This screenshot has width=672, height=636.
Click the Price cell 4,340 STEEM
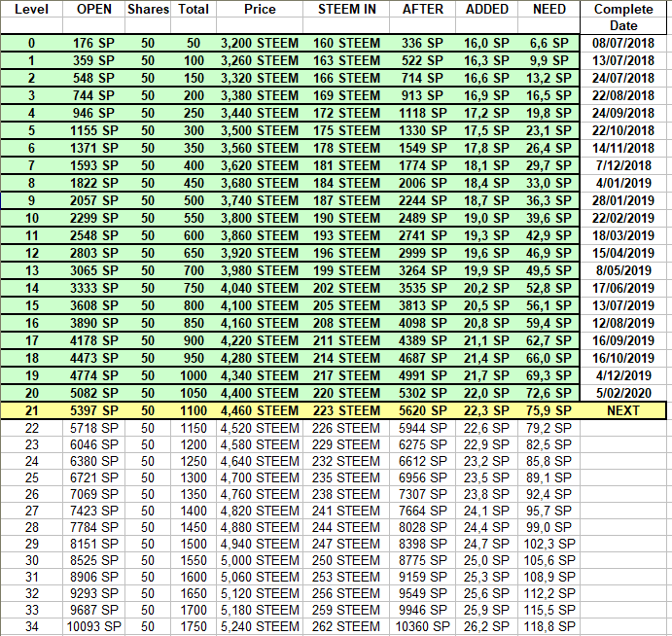coord(260,375)
